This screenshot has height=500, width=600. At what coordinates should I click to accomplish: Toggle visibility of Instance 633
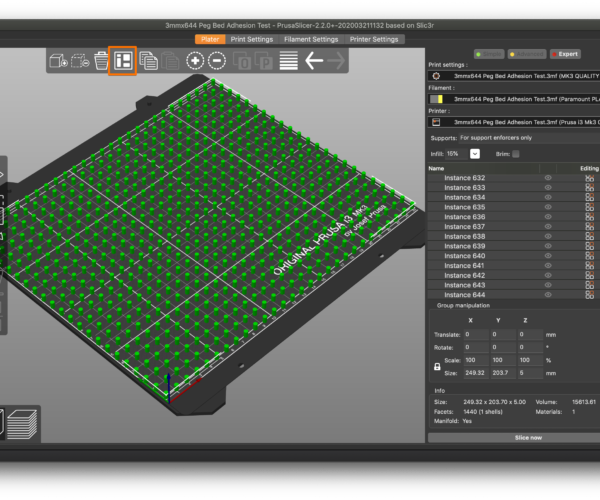(548, 187)
